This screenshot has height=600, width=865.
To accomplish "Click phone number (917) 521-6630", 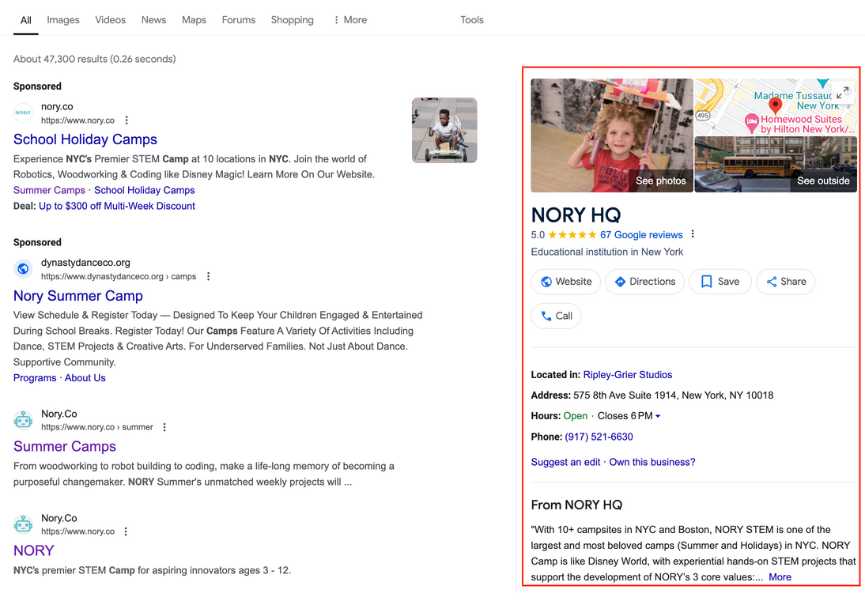I will point(599,437).
